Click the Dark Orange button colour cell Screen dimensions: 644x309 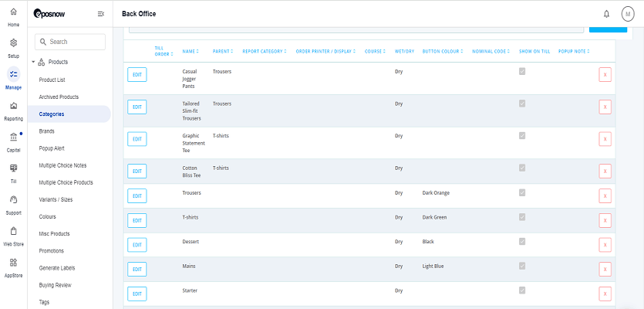coord(436,193)
